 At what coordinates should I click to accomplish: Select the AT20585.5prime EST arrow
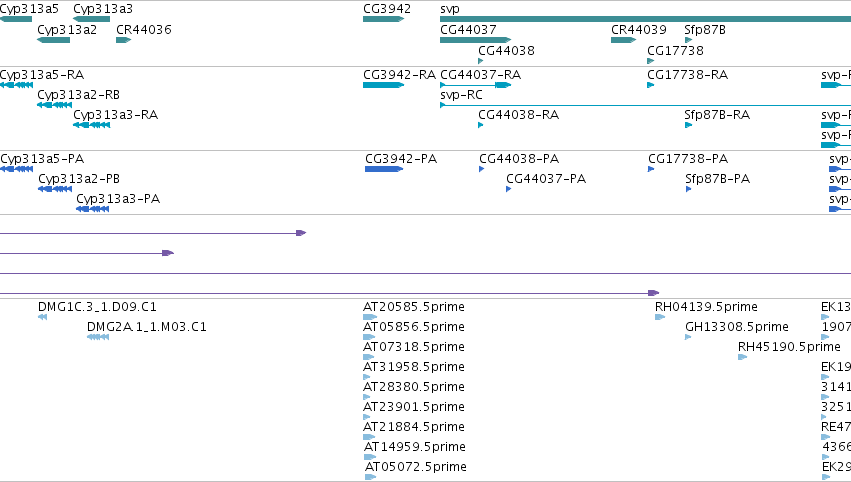coord(370,317)
